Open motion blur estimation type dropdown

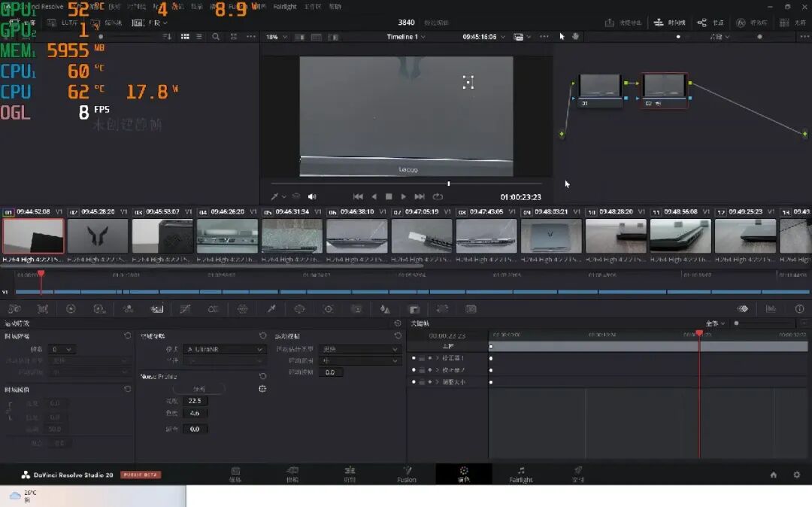(360, 350)
